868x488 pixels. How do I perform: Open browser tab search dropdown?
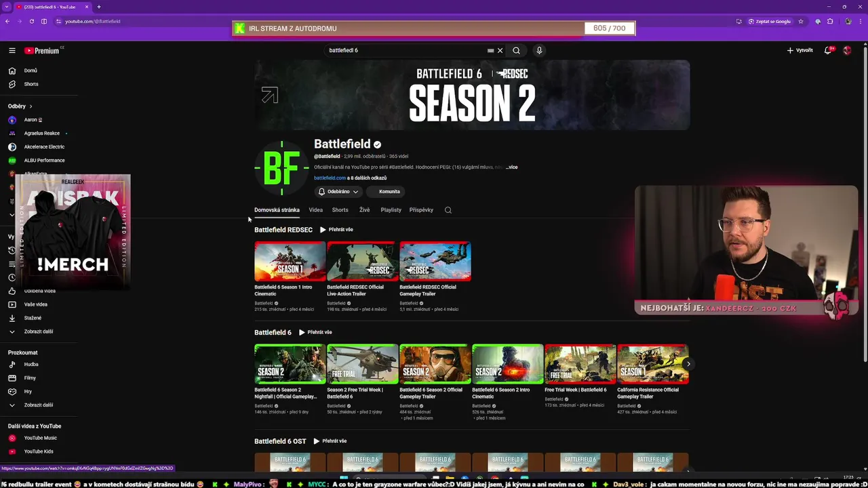tap(7, 7)
